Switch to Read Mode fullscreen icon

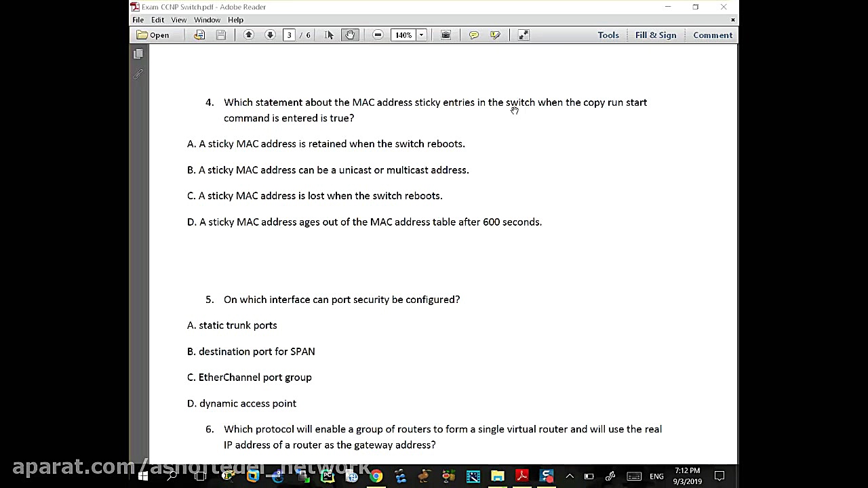coord(524,35)
